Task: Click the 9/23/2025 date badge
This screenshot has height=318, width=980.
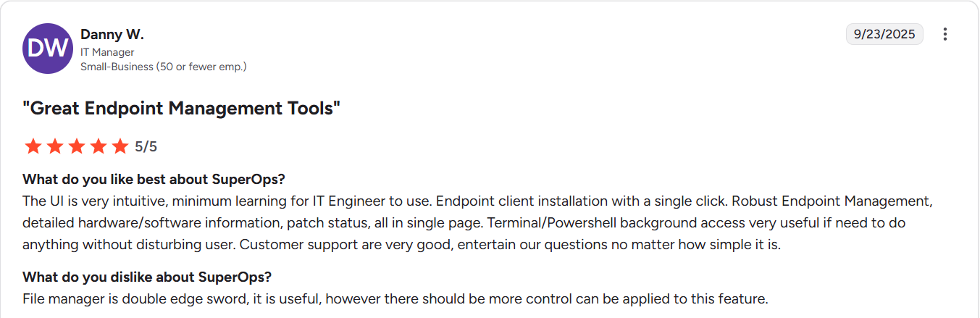Action: point(884,34)
